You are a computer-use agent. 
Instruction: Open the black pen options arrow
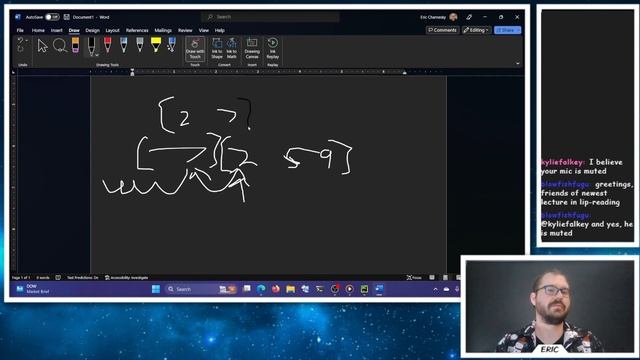pos(97,55)
